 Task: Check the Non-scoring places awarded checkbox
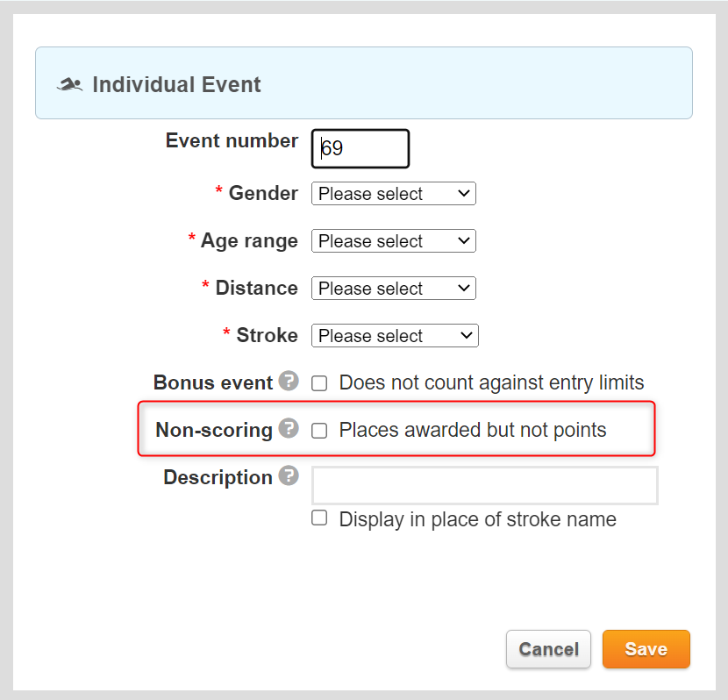coord(320,431)
